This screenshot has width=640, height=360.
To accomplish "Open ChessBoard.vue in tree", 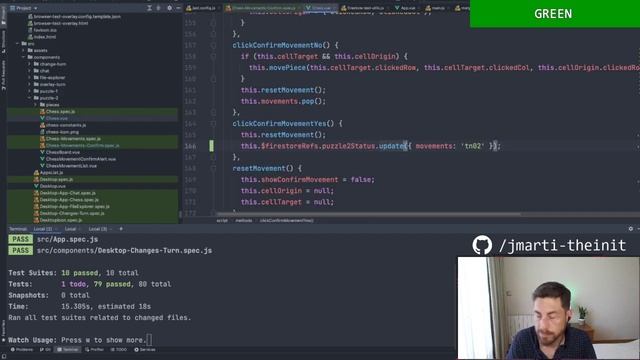I will (x=60, y=152).
